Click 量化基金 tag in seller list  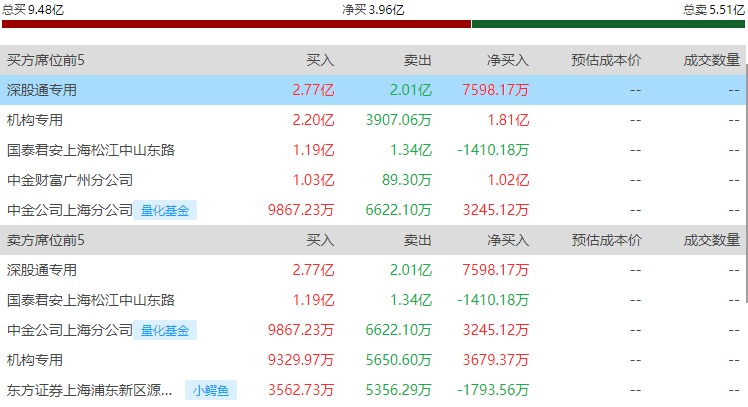[165, 330]
